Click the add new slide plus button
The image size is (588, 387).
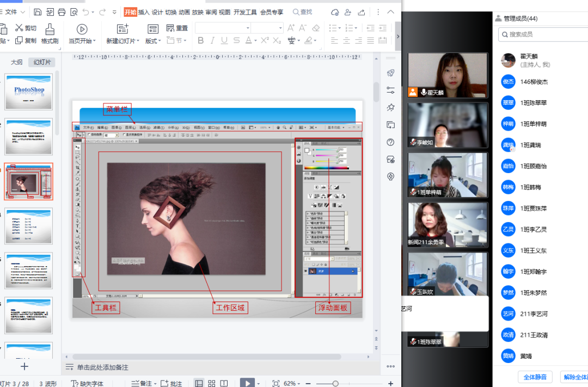pyautogui.click(x=24, y=366)
